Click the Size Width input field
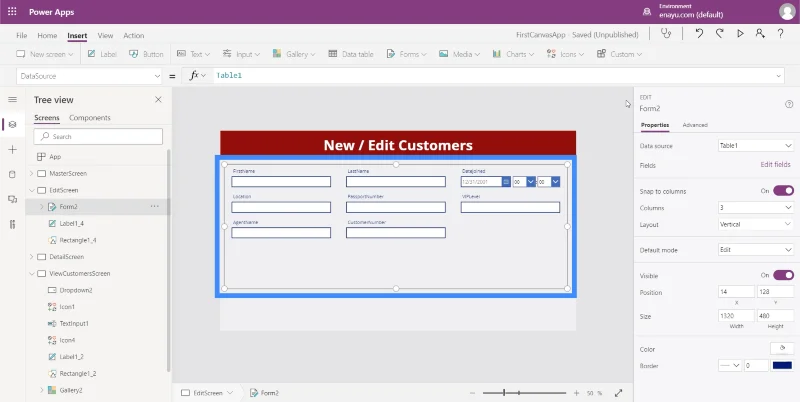This screenshot has height=402, width=800. click(x=736, y=316)
